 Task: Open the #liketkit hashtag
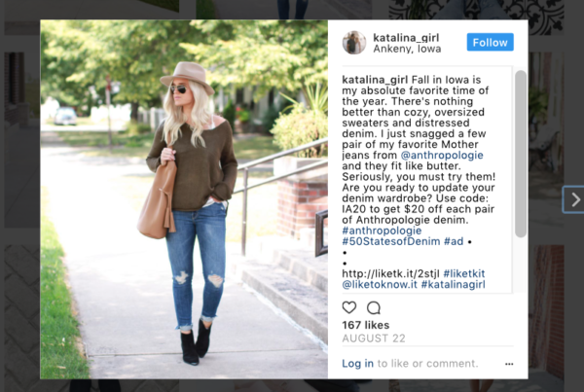click(x=464, y=273)
